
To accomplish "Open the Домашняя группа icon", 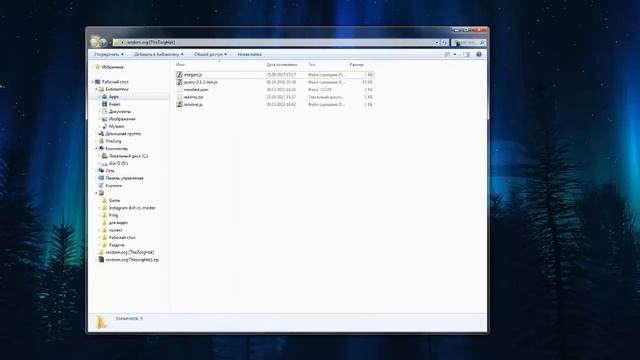I will coord(101,133).
